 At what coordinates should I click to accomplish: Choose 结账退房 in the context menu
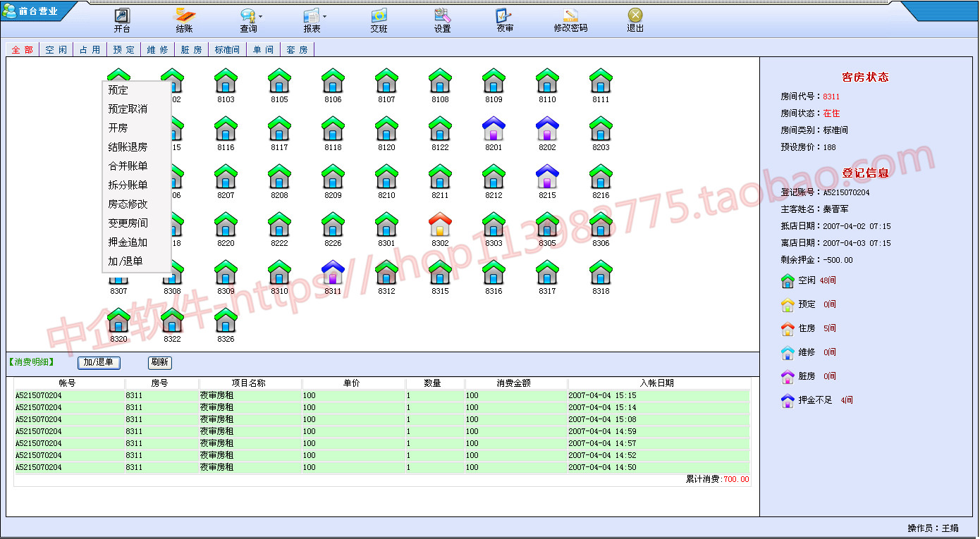pyautogui.click(x=137, y=147)
